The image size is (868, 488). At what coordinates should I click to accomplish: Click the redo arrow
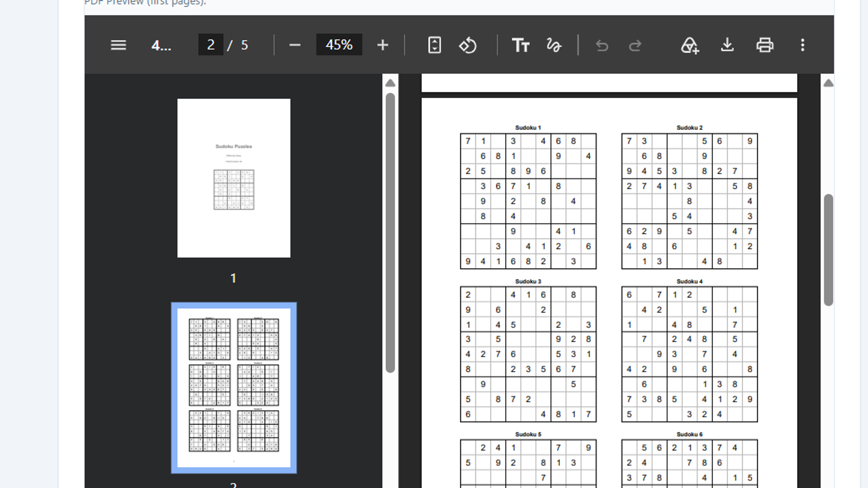635,45
